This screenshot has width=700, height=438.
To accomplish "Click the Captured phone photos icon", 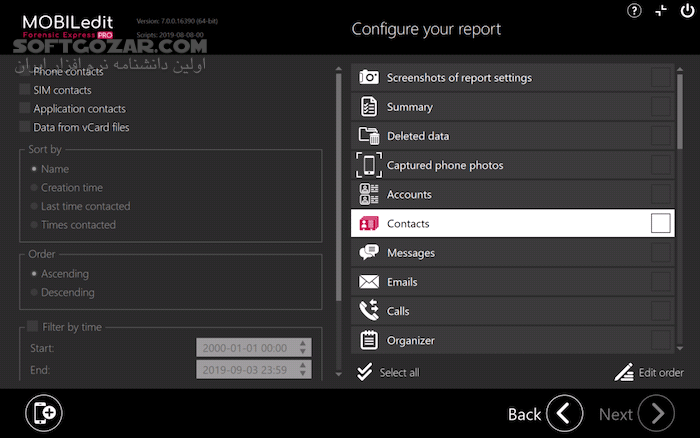I will click(369, 165).
